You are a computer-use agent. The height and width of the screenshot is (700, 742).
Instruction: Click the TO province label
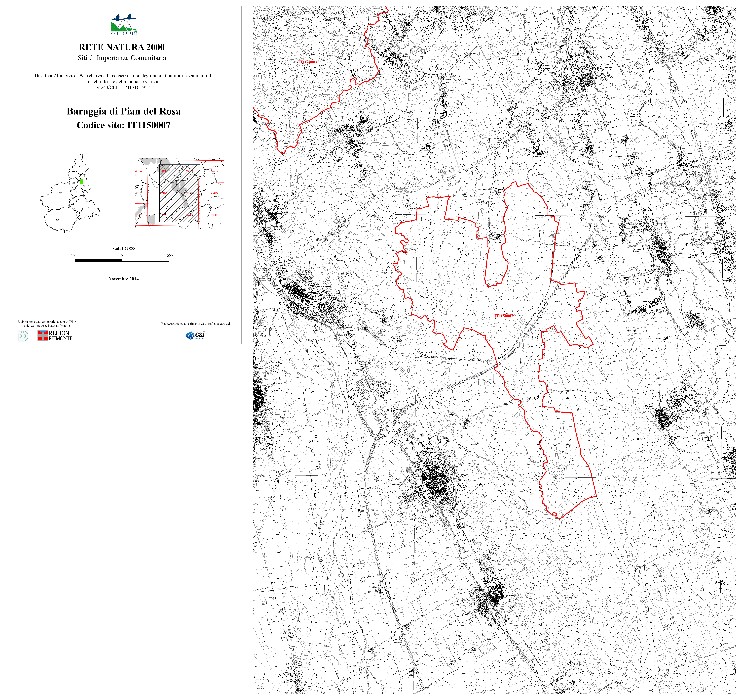point(61,193)
